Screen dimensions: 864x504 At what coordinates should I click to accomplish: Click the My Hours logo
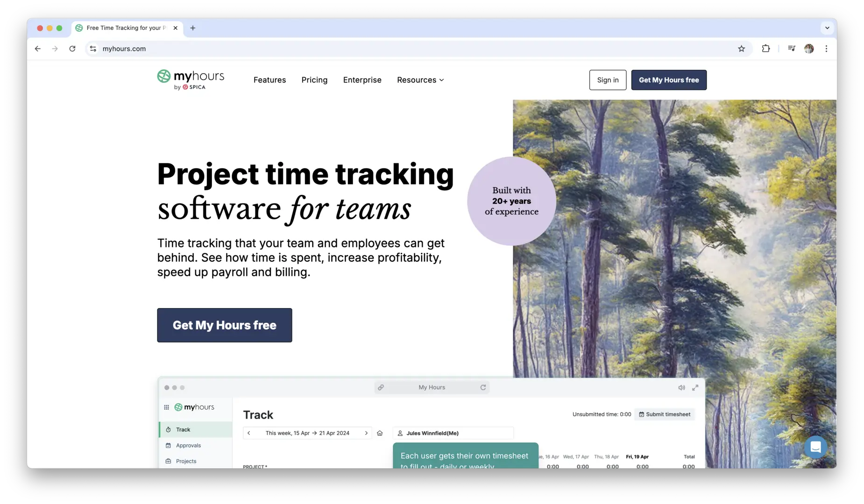(191, 80)
